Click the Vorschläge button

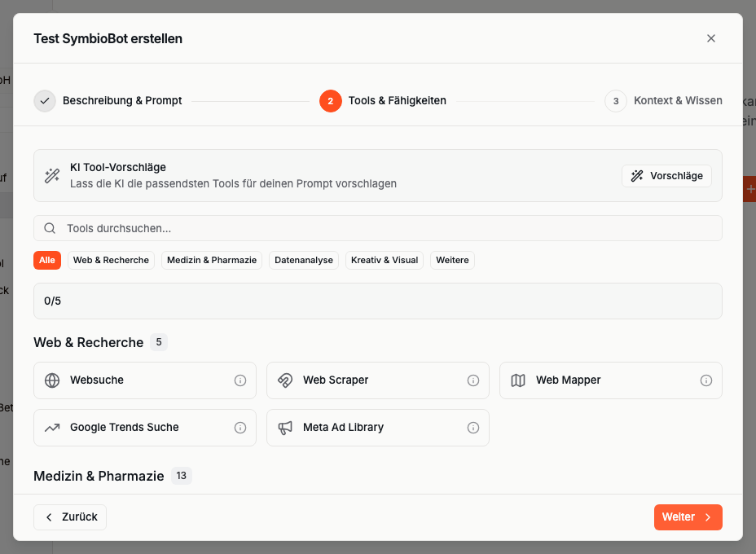[x=666, y=176]
